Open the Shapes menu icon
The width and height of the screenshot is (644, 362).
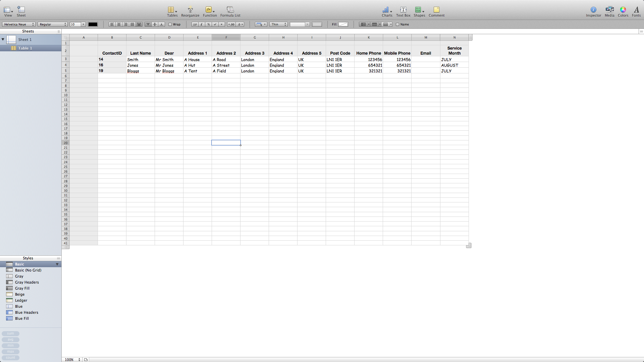418,10
